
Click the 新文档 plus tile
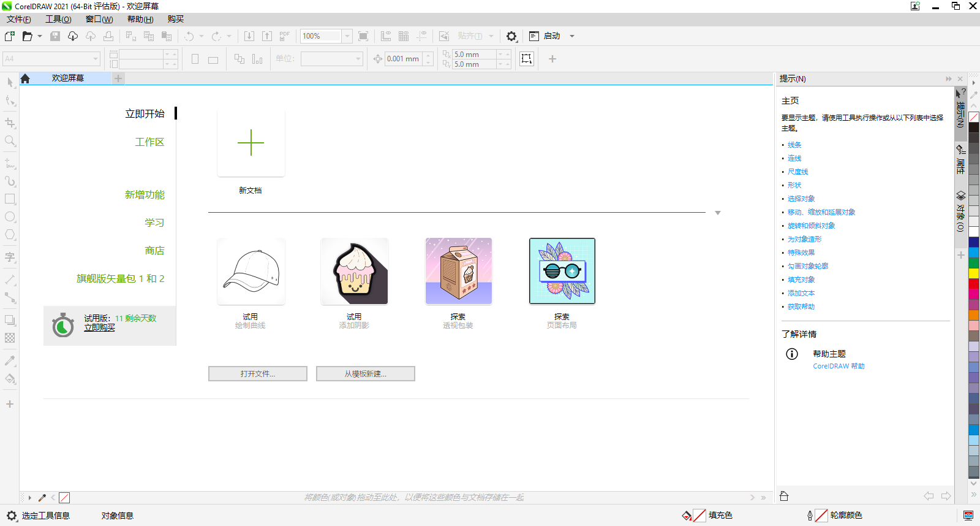pyautogui.click(x=251, y=143)
